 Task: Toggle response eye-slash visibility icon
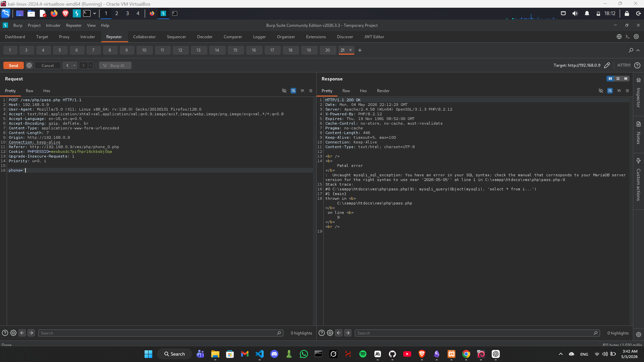(x=601, y=91)
